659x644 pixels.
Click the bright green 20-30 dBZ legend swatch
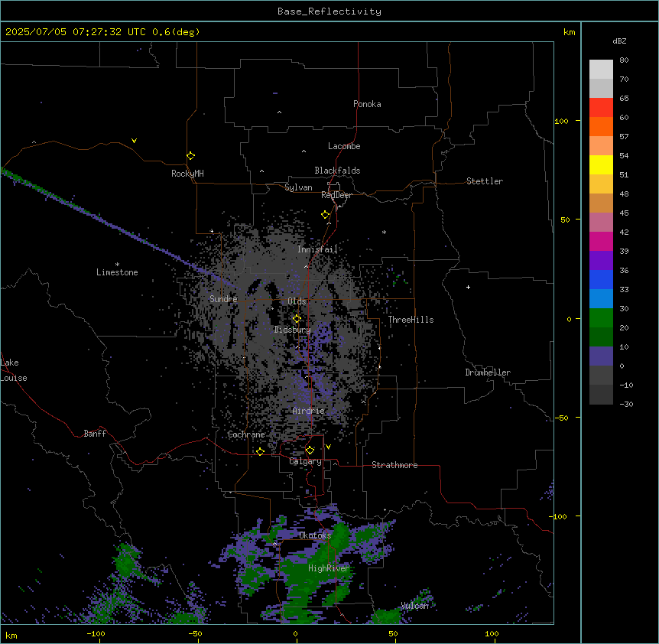coord(601,318)
